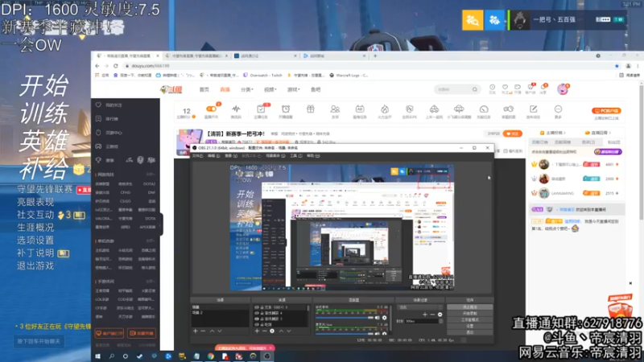
Task: Adjust the desktop audio volume slider in OBS
Action: (x=345, y=318)
